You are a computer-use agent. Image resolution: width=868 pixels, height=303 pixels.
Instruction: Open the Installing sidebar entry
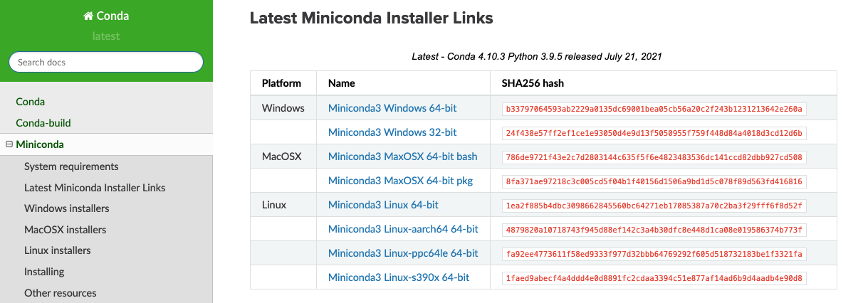(44, 272)
